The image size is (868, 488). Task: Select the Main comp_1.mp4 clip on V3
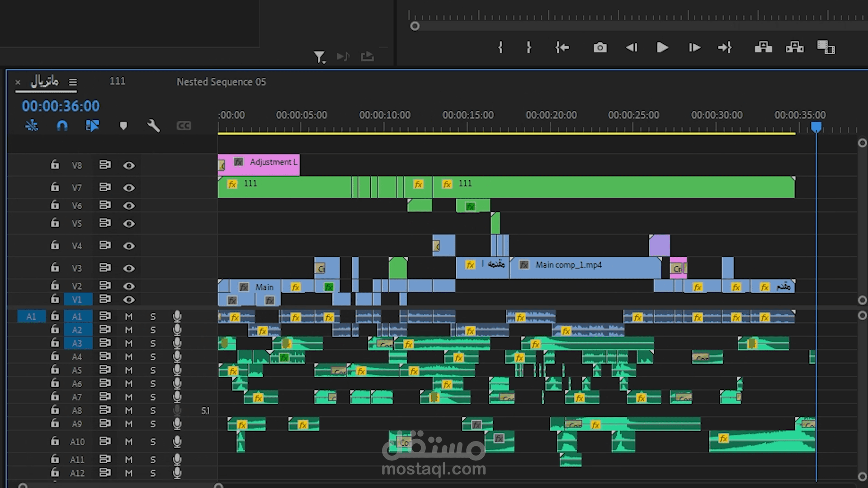click(588, 267)
